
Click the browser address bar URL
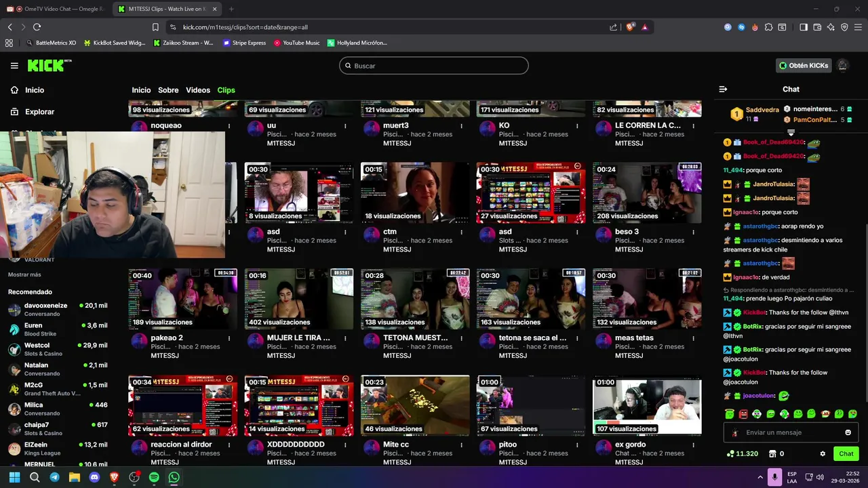click(x=245, y=27)
